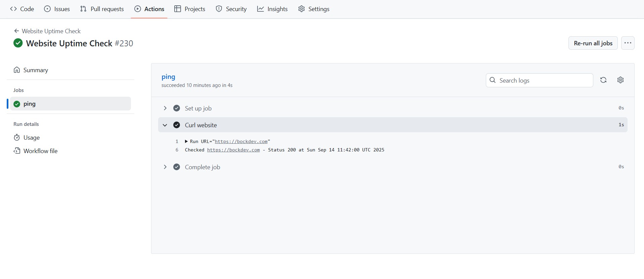Click the search magnifier icon in logs
Image resolution: width=644 pixels, height=279 pixels.
tap(493, 80)
